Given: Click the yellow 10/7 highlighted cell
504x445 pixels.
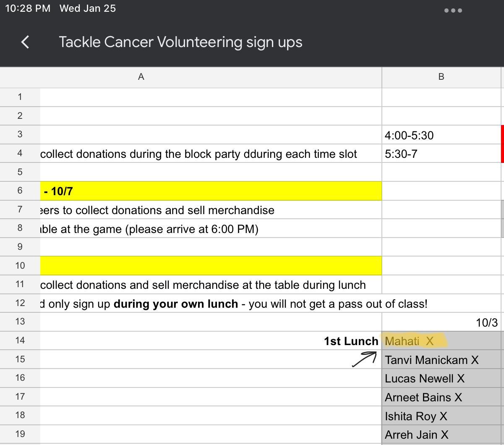Looking at the screenshot, I should click(210, 191).
